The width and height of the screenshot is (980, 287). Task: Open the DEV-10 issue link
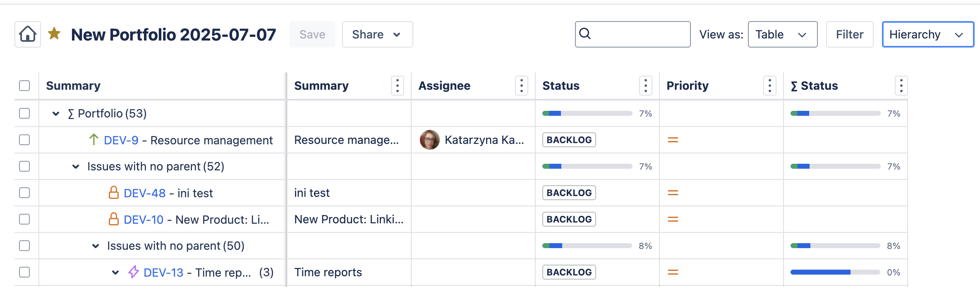(144, 220)
